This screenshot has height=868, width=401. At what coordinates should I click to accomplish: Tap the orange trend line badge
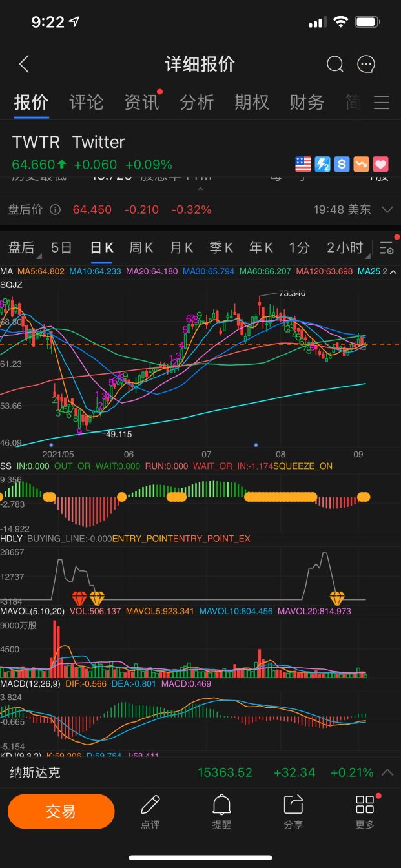(361, 164)
